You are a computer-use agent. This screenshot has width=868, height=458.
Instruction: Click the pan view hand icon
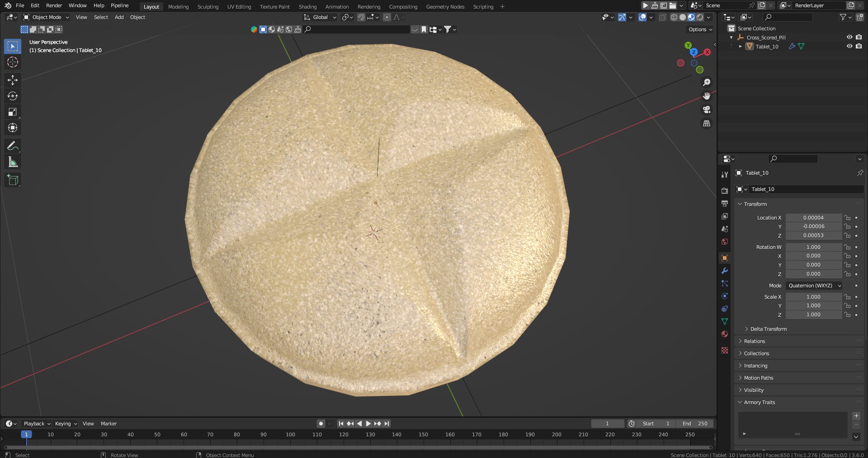coord(707,96)
